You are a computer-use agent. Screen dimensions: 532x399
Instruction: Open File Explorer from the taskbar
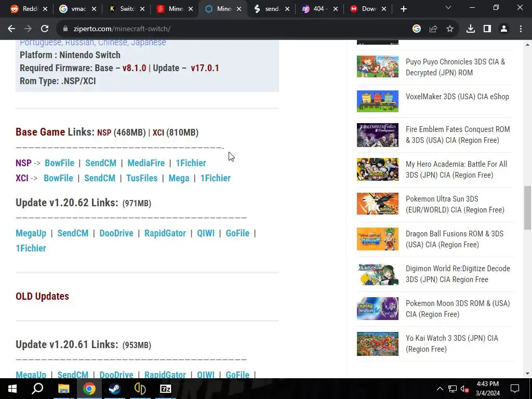point(63,389)
